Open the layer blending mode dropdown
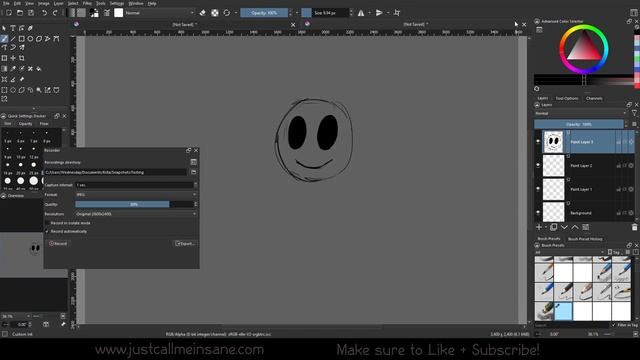Screen dimensions: 640x360 click(x=580, y=113)
